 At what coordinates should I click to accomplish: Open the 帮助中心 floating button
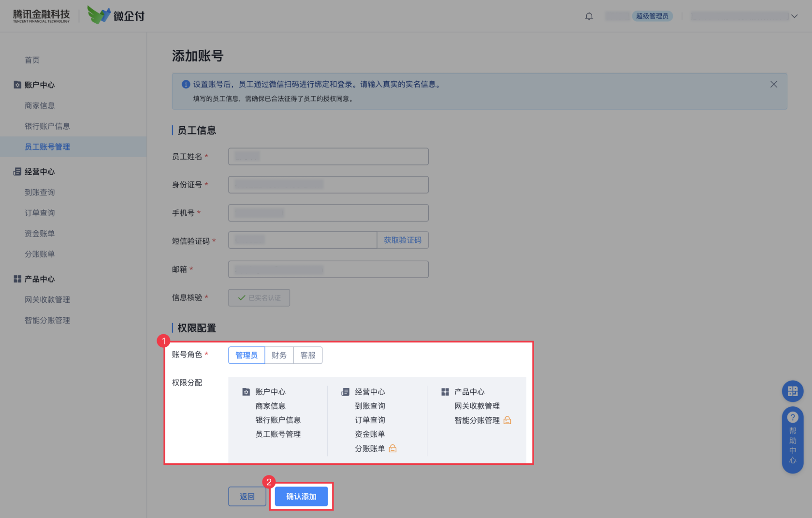(793, 440)
